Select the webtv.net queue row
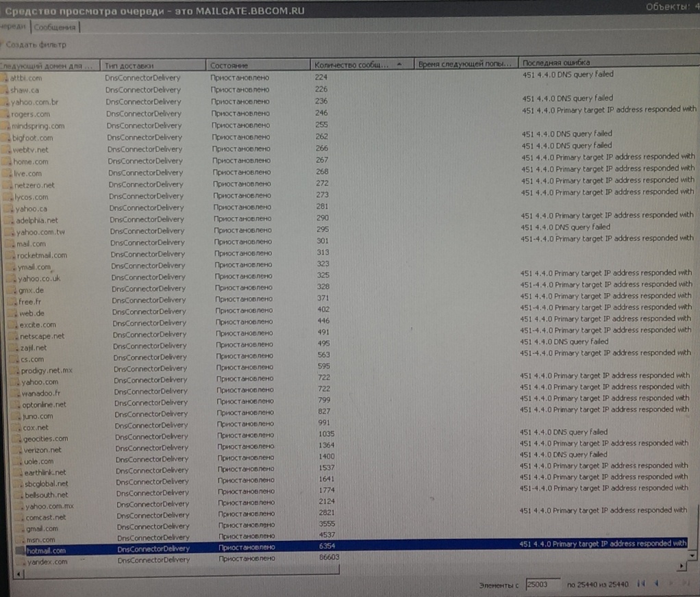Image resolution: width=700 pixels, height=597 pixels. point(348,149)
